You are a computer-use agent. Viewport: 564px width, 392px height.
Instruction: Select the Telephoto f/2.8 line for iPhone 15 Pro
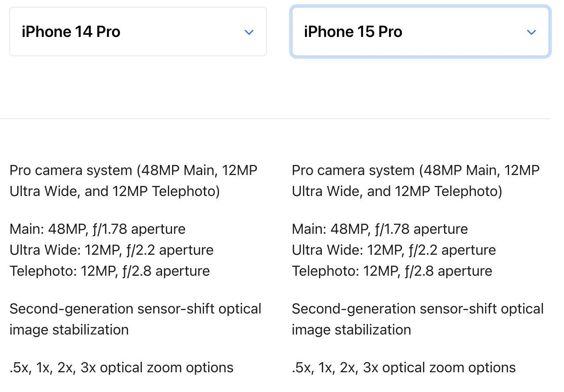392,271
